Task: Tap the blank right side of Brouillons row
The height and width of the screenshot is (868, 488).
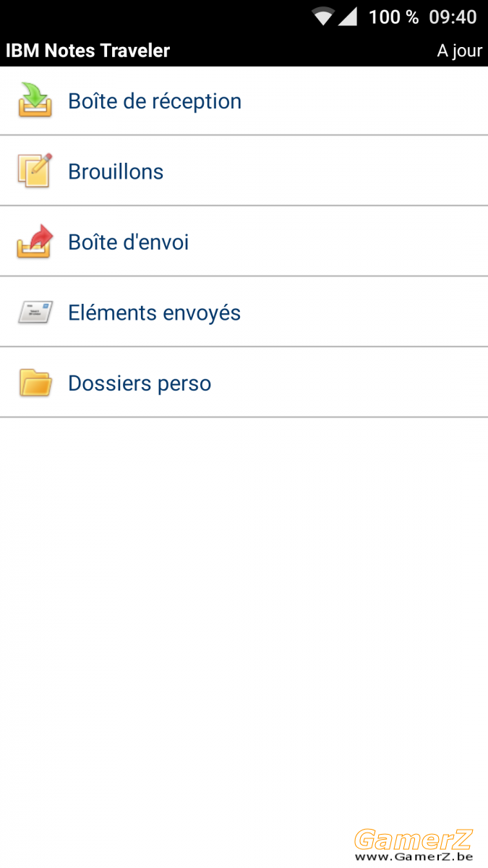Action: 361,171
